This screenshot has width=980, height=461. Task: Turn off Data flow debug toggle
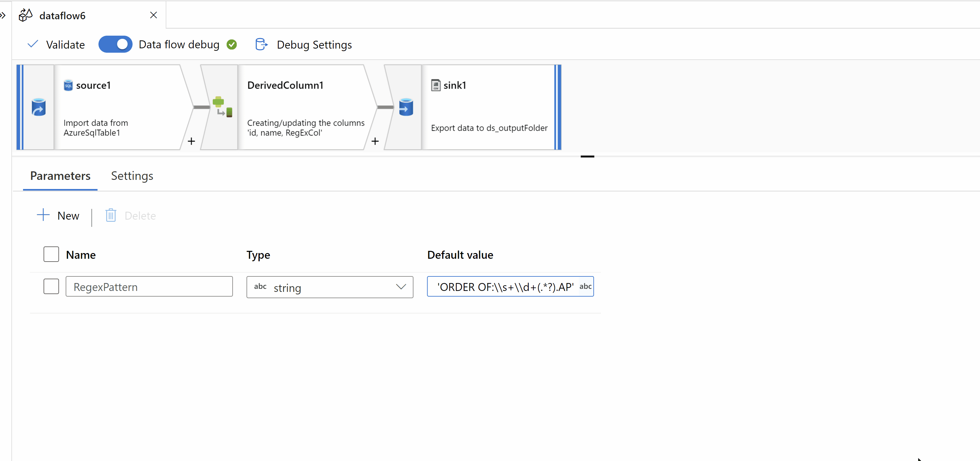click(x=115, y=44)
